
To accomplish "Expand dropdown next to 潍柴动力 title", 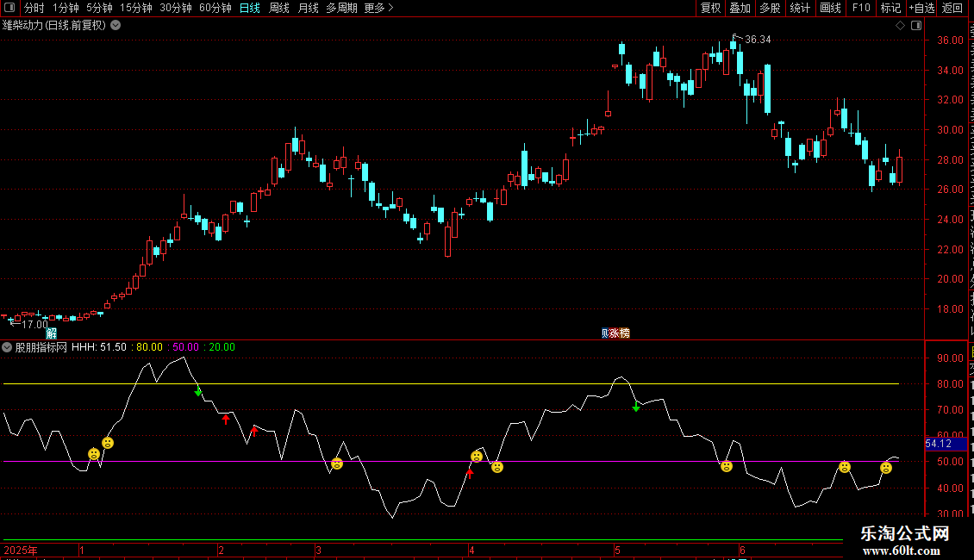I will 116,26.
